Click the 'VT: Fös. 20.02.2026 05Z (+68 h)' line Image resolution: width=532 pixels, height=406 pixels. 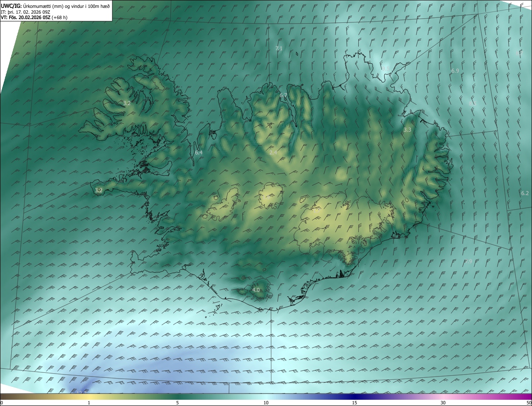(34, 17)
